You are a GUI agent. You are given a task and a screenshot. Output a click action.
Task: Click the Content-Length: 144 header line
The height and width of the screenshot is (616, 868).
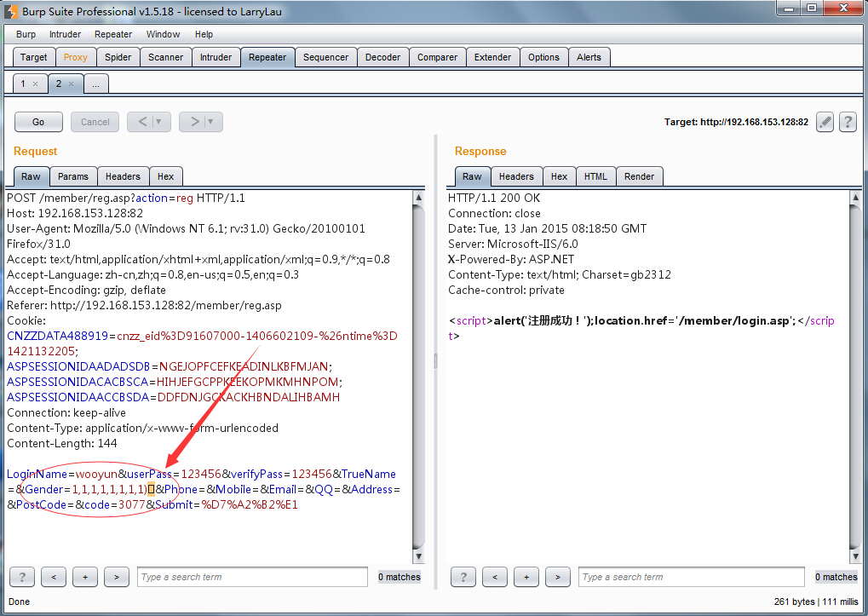62,443
